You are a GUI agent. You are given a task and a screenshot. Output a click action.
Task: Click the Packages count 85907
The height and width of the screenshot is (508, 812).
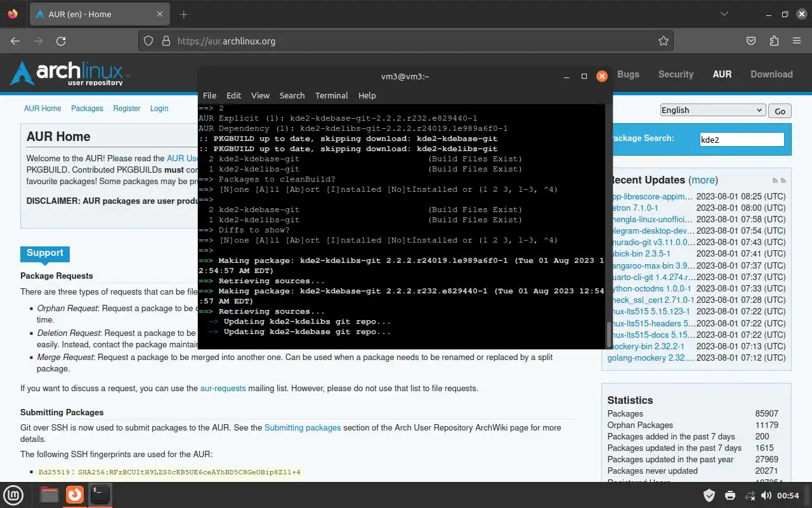tap(766, 413)
